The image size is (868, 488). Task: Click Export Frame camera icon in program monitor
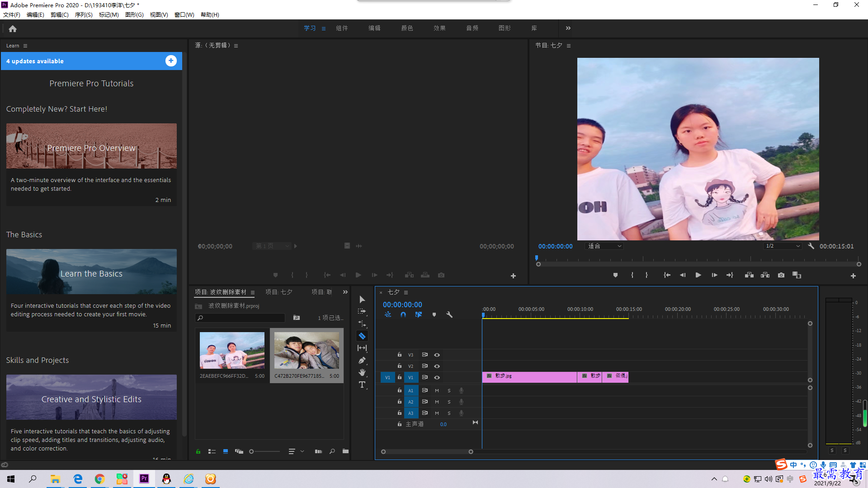click(x=781, y=275)
